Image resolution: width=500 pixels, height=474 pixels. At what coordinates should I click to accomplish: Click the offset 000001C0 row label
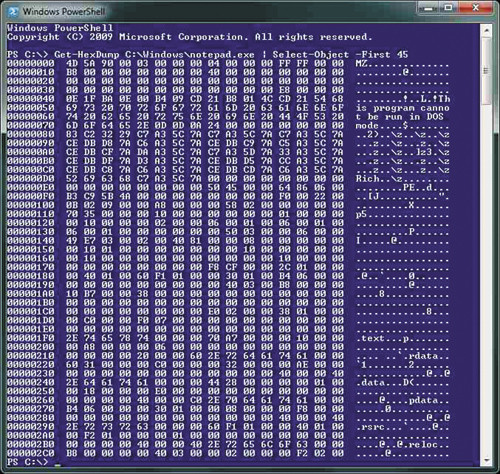coord(31,311)
